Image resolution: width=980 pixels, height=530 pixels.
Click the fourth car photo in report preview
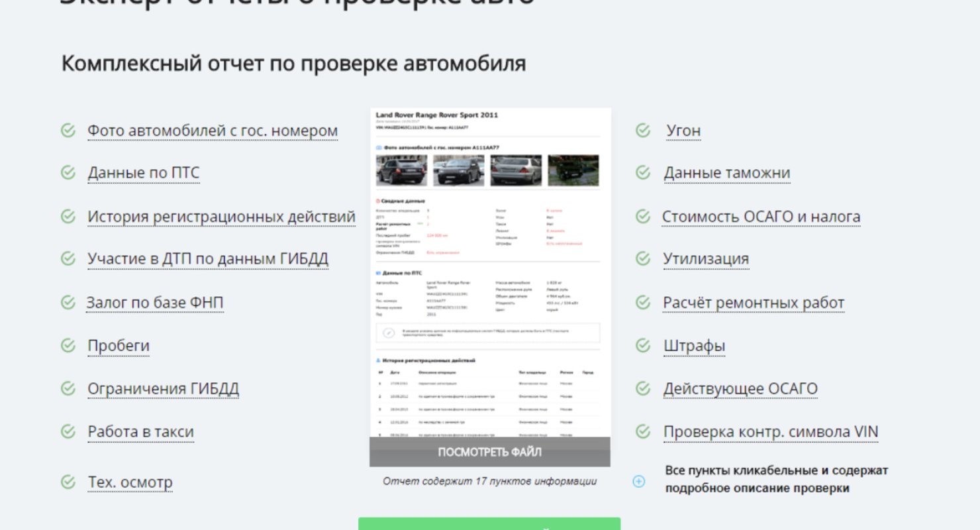(x=573, y=170)
